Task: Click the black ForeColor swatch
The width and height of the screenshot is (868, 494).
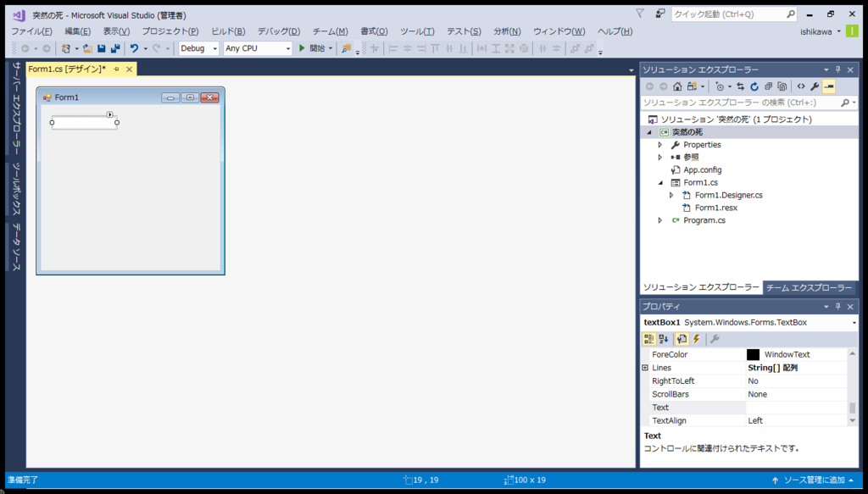Action: (753, 354)
